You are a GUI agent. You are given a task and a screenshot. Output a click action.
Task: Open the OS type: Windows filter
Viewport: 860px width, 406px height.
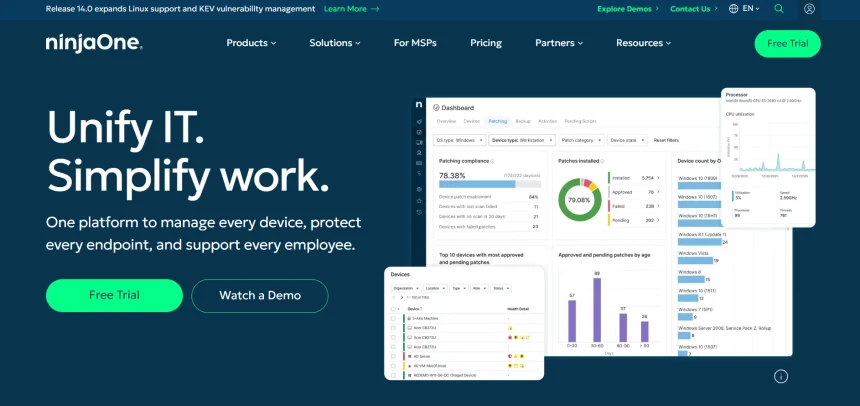[460, 140]
